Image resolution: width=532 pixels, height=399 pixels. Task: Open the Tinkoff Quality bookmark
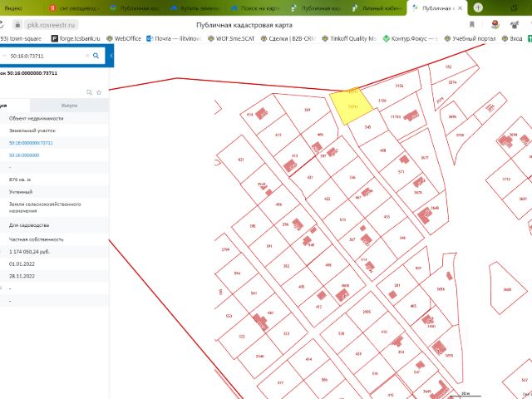pyautogui.click(x=349, y=38)
